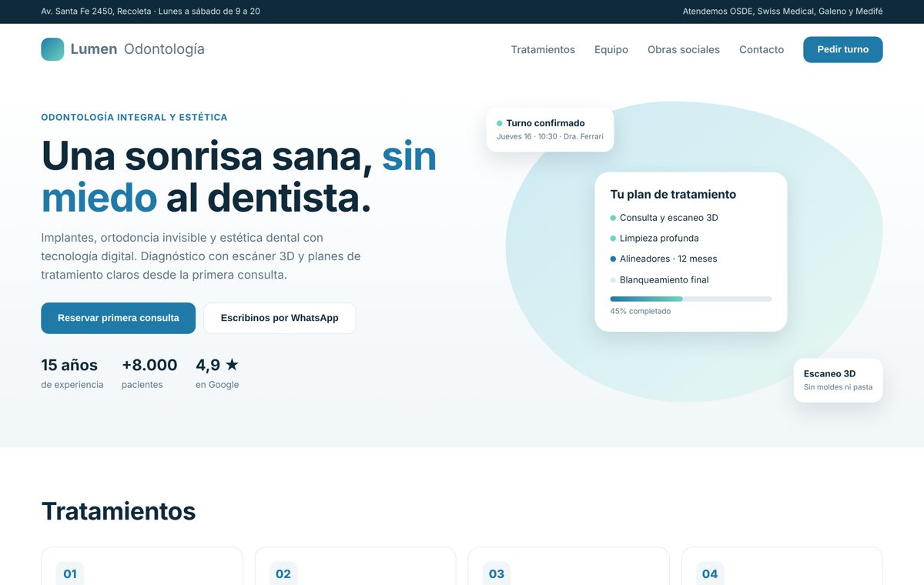Click the Limpieza profunda plan item
Screen dimensions: 924x585
pyautogui.click(x=654, y=239)
